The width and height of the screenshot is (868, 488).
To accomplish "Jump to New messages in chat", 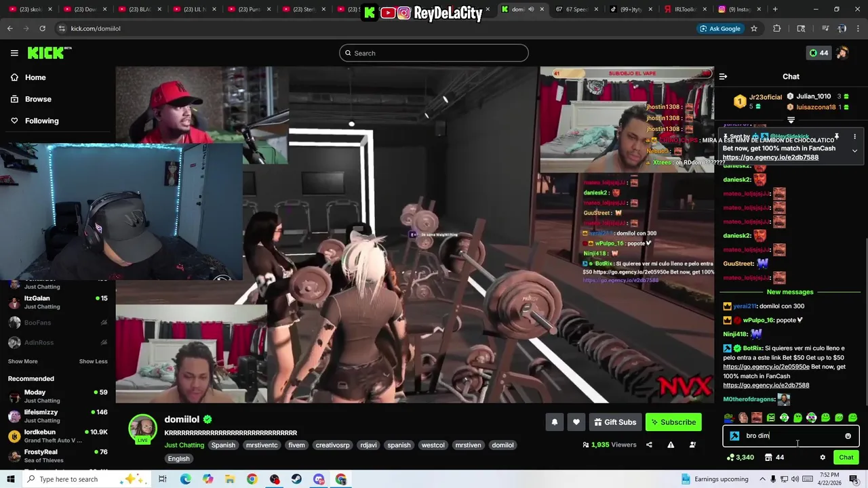I will [790, 292].
